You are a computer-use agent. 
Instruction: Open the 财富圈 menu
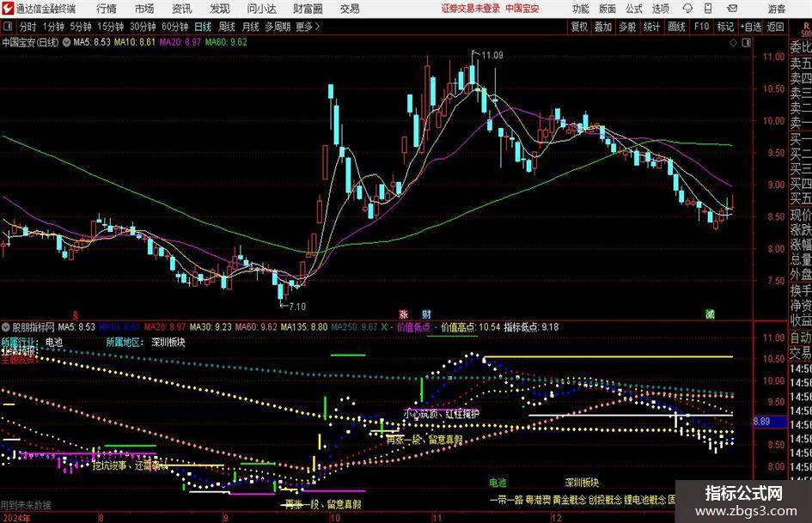point(308,9)
